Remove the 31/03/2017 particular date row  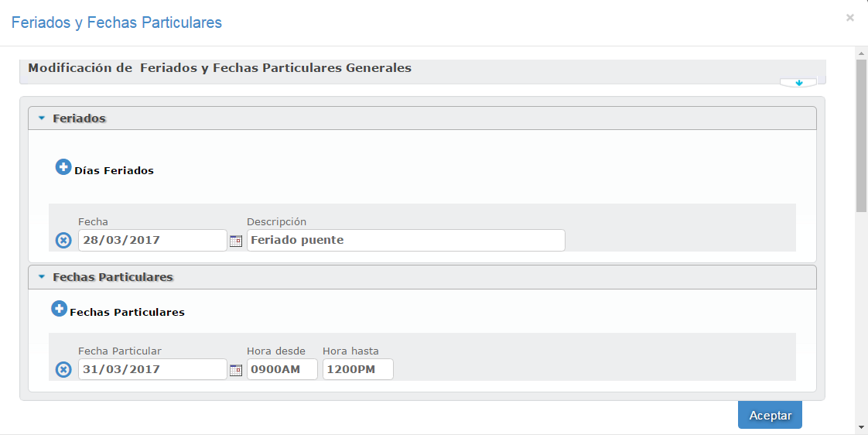(x=63, y=370)
